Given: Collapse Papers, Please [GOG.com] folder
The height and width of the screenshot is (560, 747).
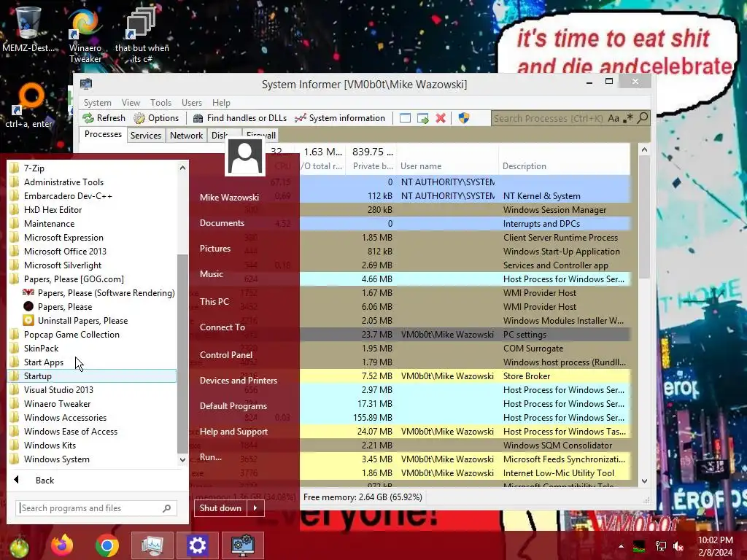Looking at the screenshot, I should pyautogui.click(x=92, y=279).
